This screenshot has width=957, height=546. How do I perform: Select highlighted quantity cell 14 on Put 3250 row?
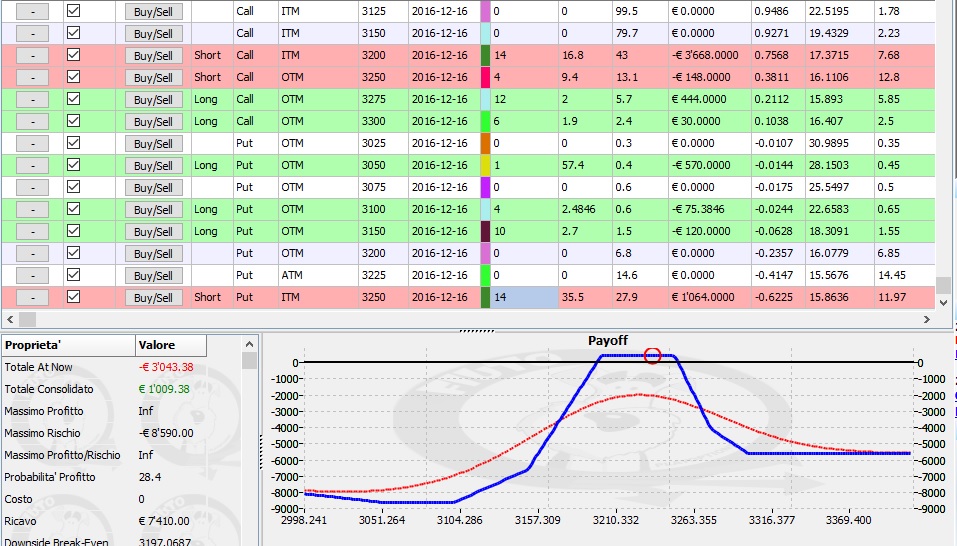[524, 297]
